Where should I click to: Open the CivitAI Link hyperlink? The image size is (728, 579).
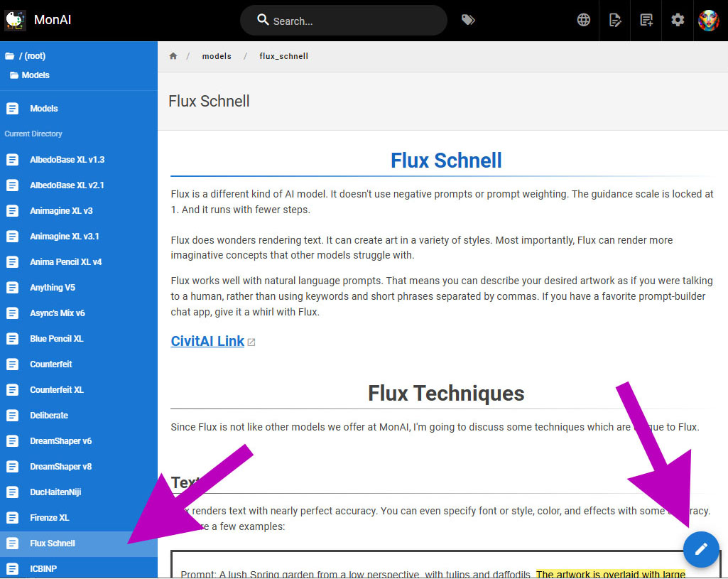(x=207, y=341)
